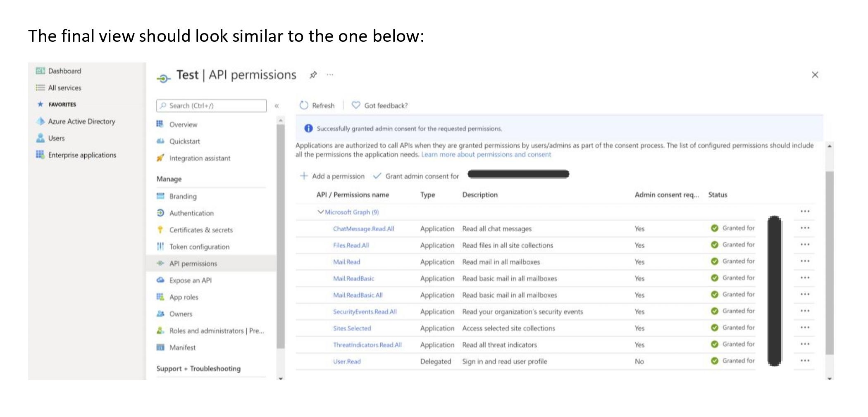Open ellipsis menu for User.Read row

click(804, 360)
